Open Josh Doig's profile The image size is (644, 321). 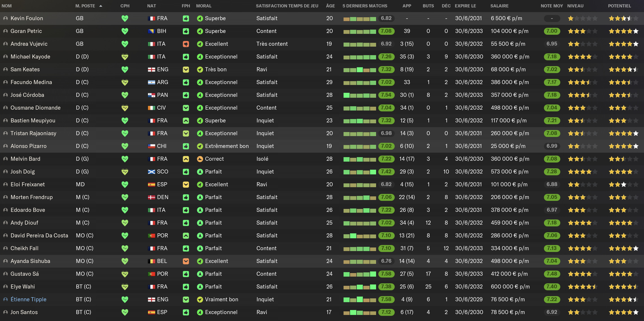(22, 172)
